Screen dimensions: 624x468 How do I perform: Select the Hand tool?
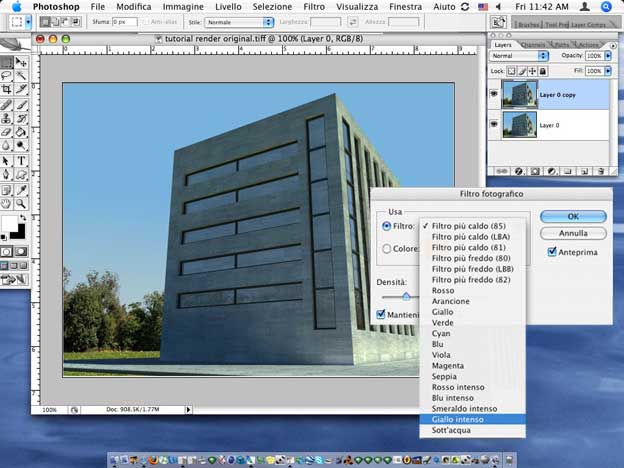point(7,202)
